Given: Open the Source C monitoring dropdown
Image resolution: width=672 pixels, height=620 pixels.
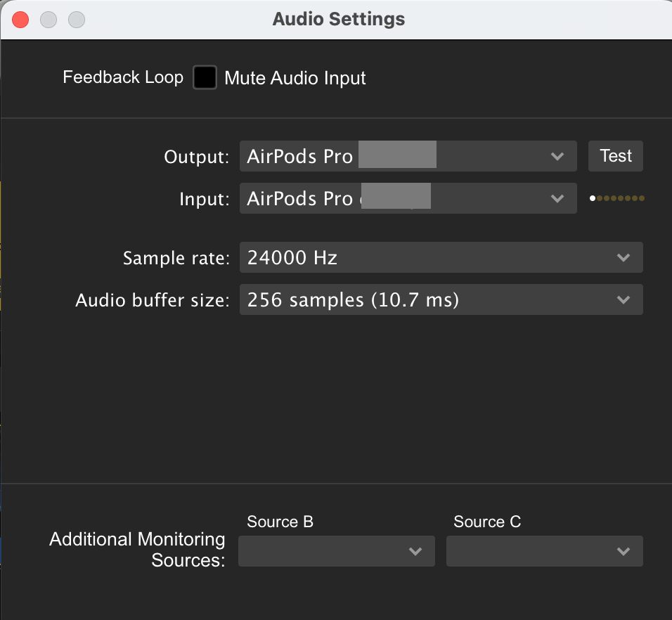Looking at the screenshot, I should 544,551.
